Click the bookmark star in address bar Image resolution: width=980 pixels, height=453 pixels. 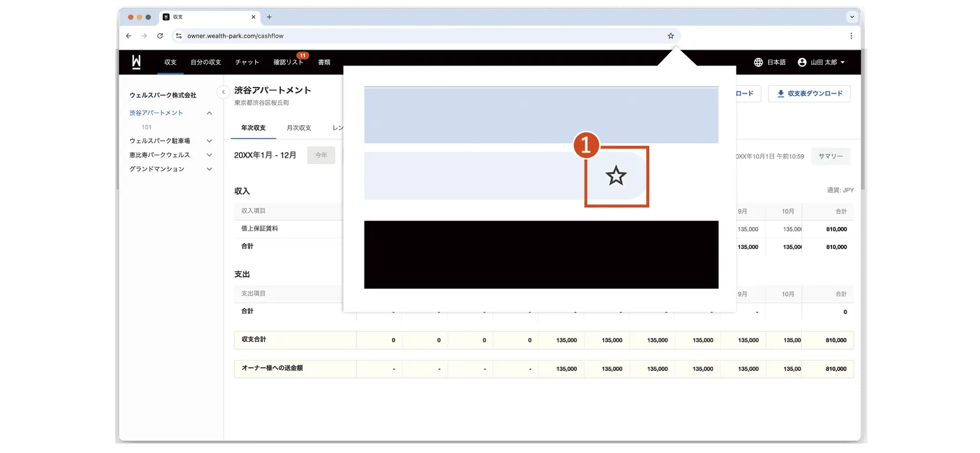point(671,36)
